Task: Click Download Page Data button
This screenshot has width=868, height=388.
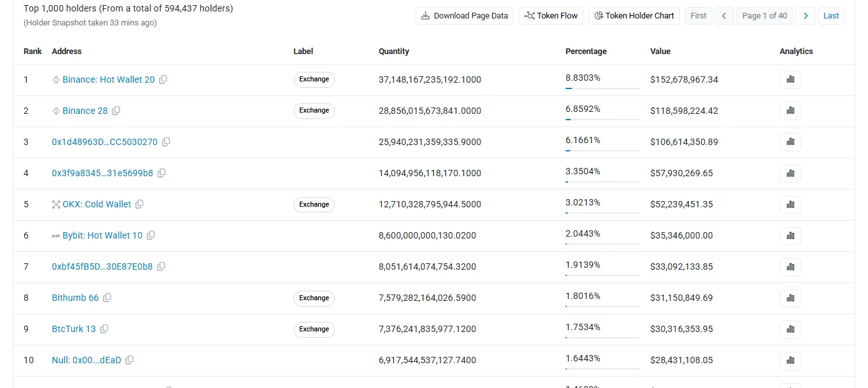Action: 465,16
